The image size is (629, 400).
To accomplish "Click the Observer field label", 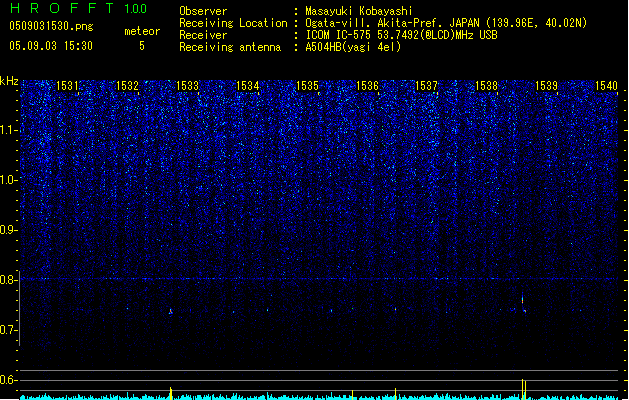I will tap(203, 11).
